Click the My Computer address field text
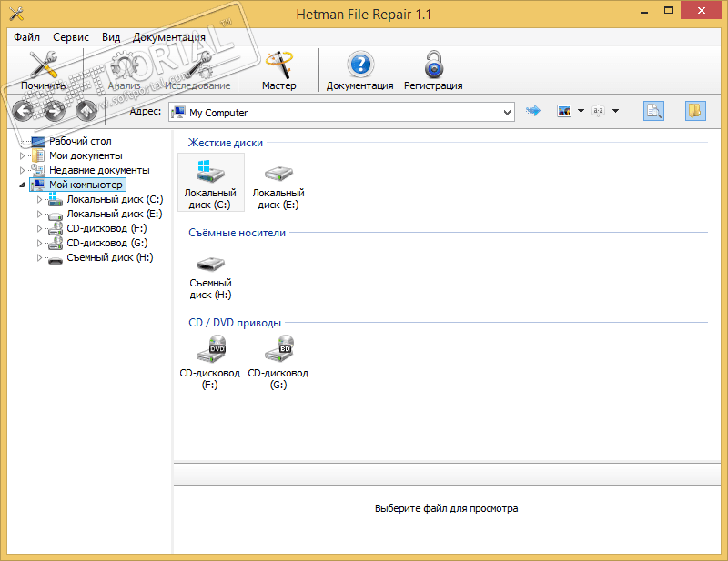This screenshot has width=728, height=561. (x=218, y=113)
